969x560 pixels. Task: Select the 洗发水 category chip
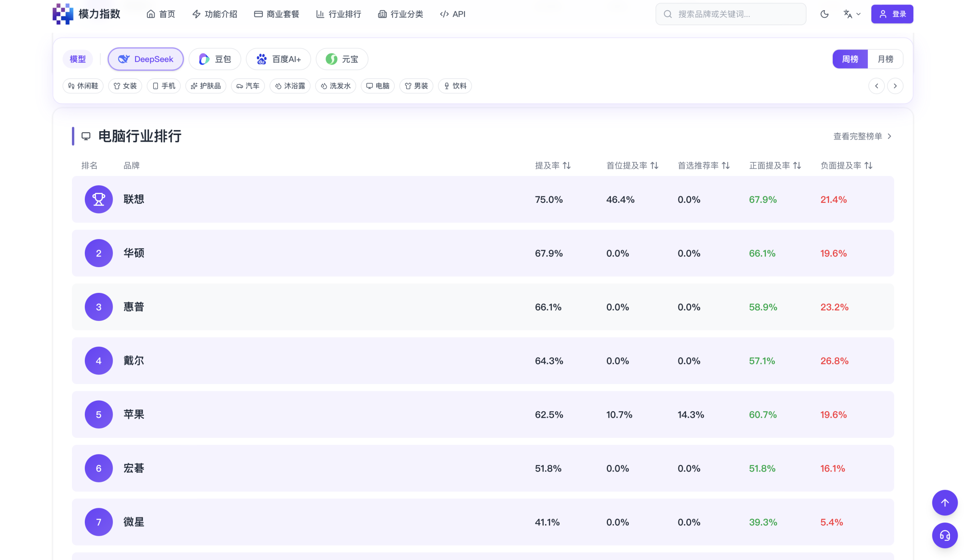pyautogui.click(x=336, y=86)
